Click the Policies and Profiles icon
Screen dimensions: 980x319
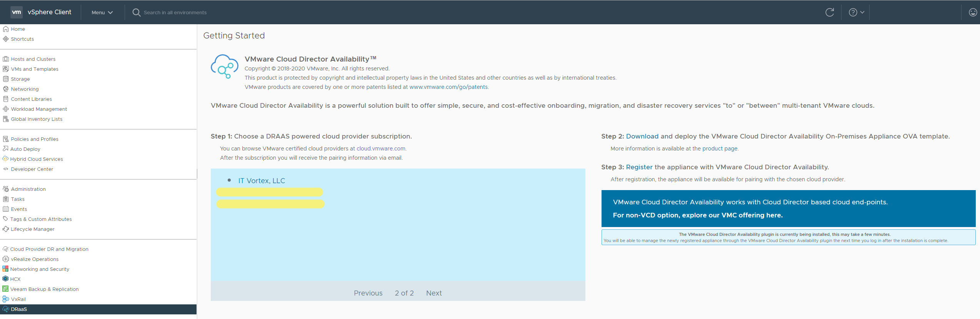click(x=6, y=139)
